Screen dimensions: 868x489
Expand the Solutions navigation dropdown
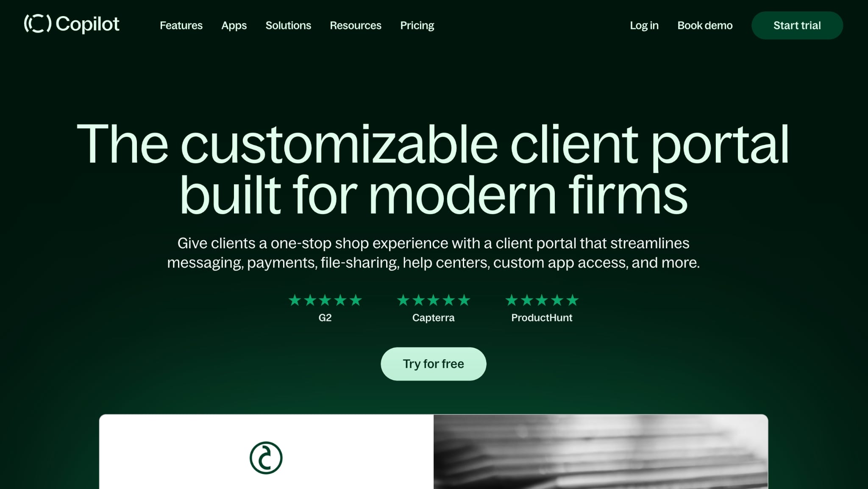(288, 25)
